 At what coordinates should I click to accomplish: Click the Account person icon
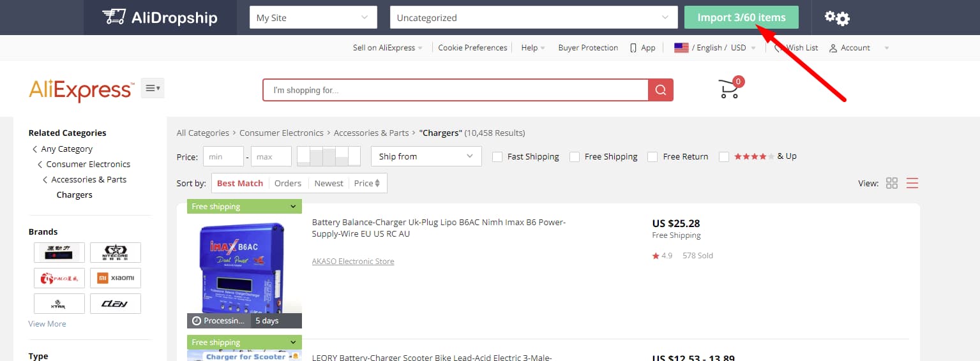click(833, 48)
